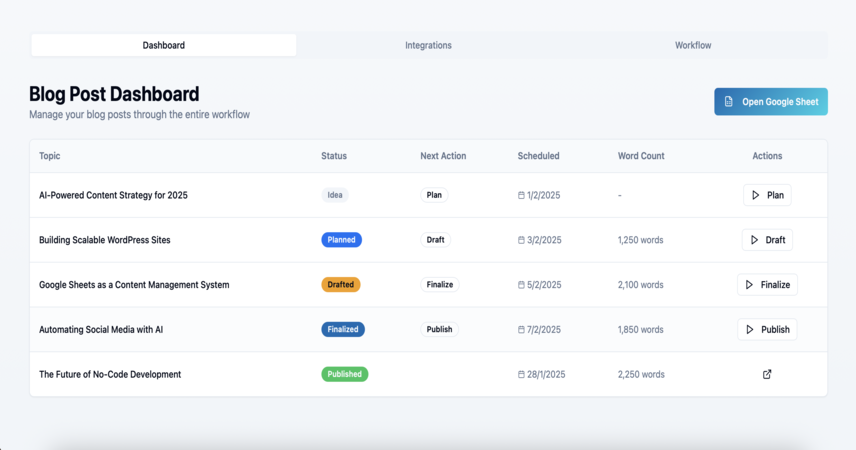Viewport: 856px width, 450px height.
Task: Switch to the Integrations tab
Action: (x=429, y=45)
